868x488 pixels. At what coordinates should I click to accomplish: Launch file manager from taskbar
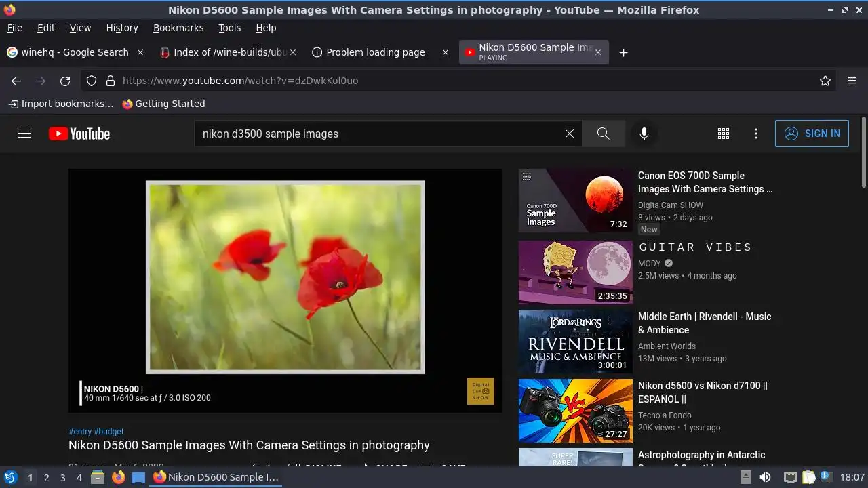click(x=98, y=477)
